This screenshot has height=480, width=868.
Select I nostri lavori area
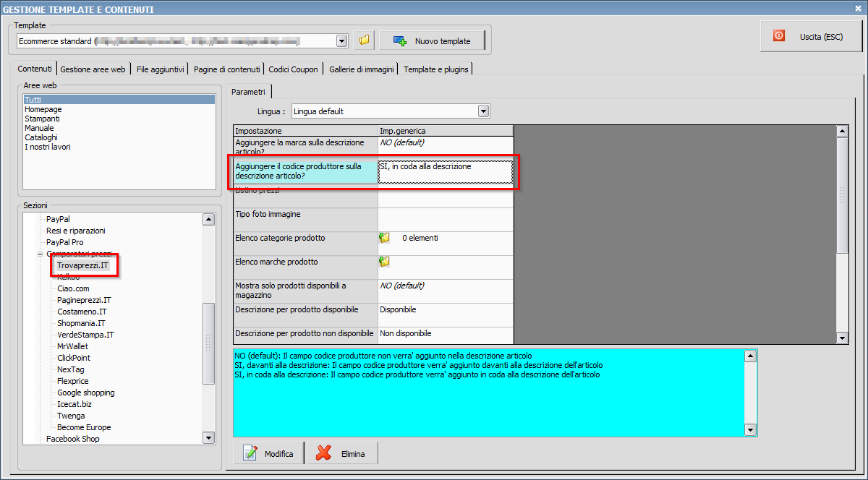coord(47,147)
